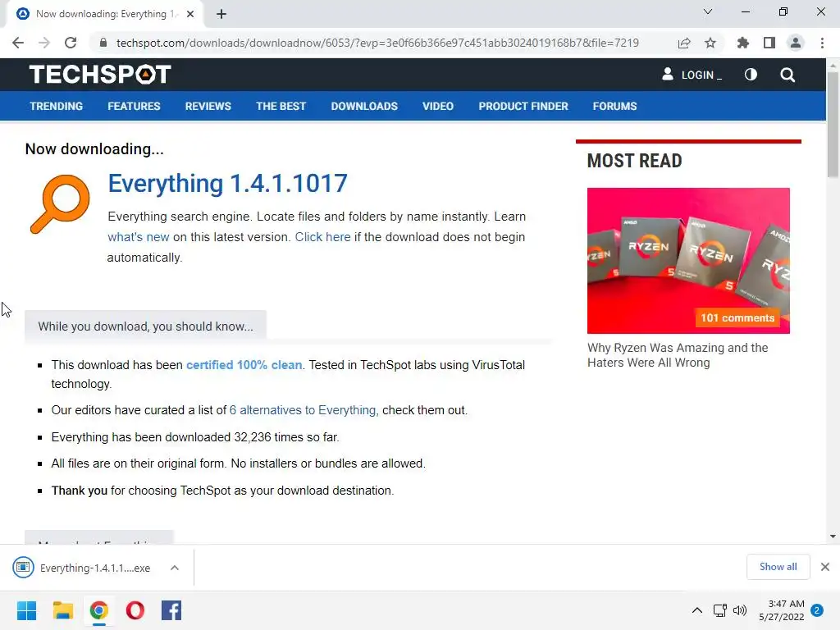The height and width of the screenshot is (630, 840).
Task: Click the browser forward arrow
Action: 44,43
